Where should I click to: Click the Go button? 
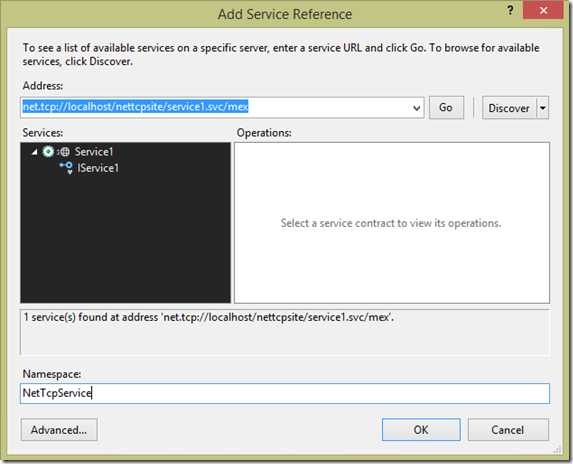tap(446, 107)
